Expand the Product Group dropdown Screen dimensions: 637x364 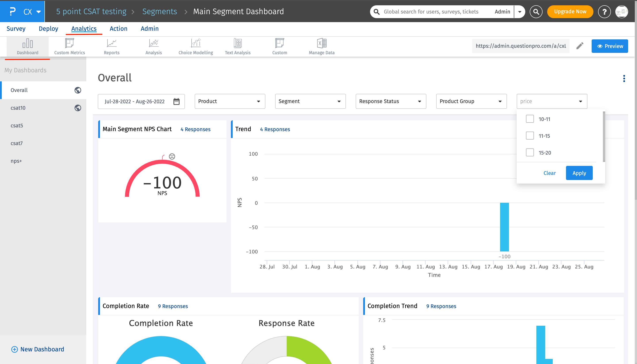[x=471, y=101]
